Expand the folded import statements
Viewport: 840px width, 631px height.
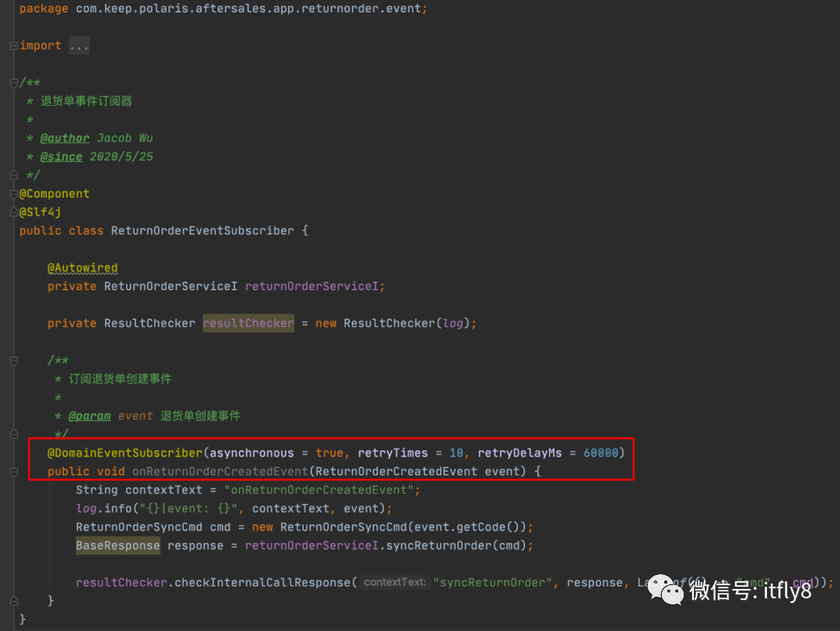[14, 46]
